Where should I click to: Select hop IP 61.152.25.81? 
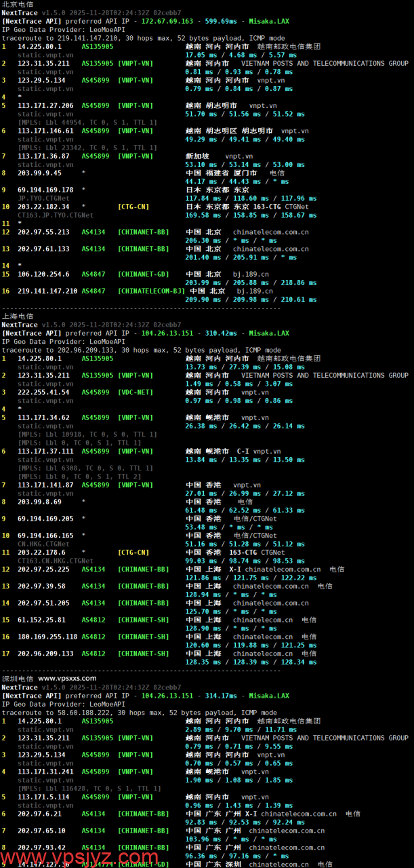tap(41, 620)
